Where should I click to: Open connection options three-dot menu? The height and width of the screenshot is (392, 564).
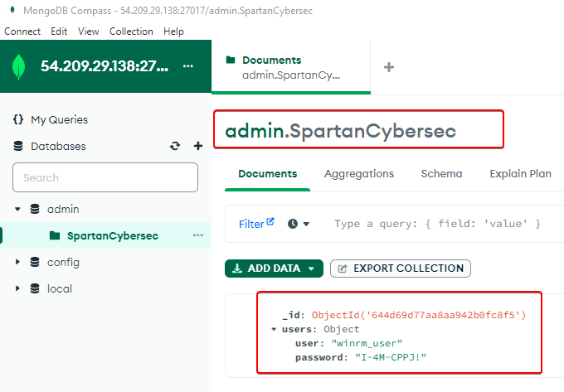[187, 66]
